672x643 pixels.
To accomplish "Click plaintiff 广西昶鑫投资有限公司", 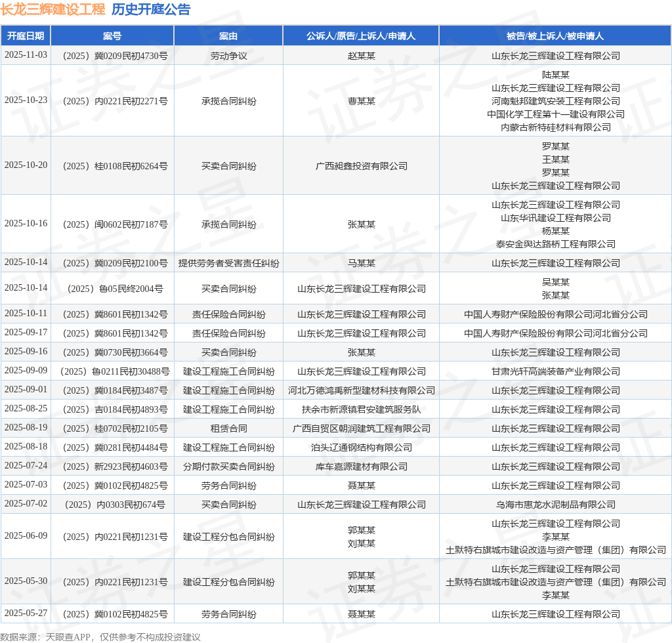I will click(362, 166).
